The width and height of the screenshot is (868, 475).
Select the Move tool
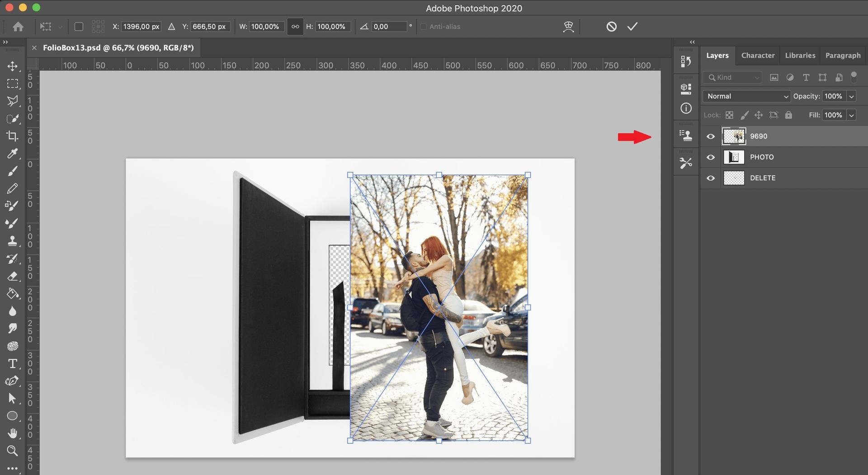pyautogui.click(x=13, y=66)
